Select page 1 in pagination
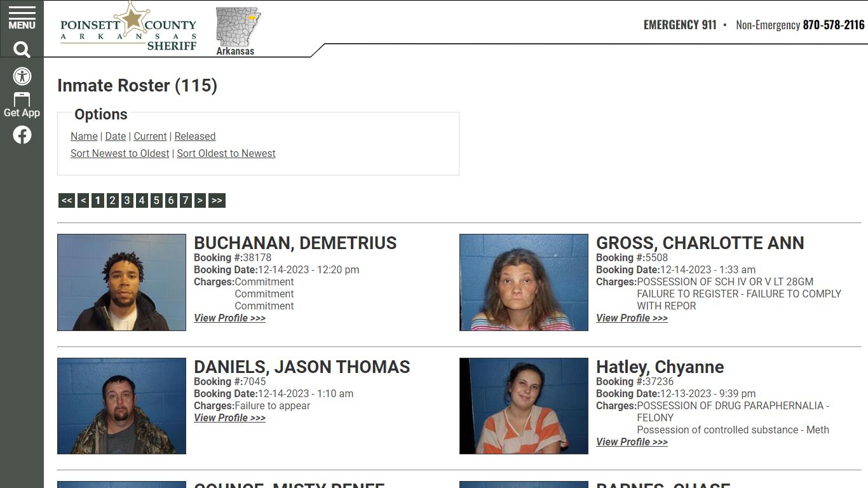Screen dimensions: 868x488 (97, 201)
